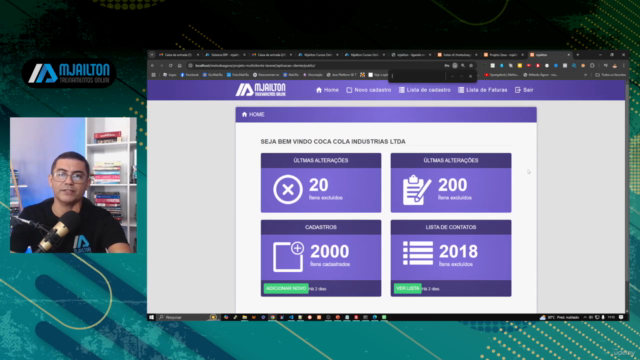Close the find-in-page bar

pos(471,76)
